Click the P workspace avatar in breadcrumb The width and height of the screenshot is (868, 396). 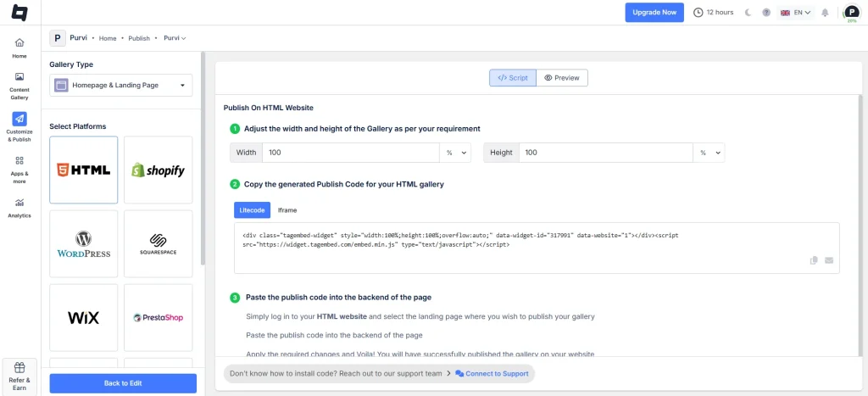[x=58, y=37]
